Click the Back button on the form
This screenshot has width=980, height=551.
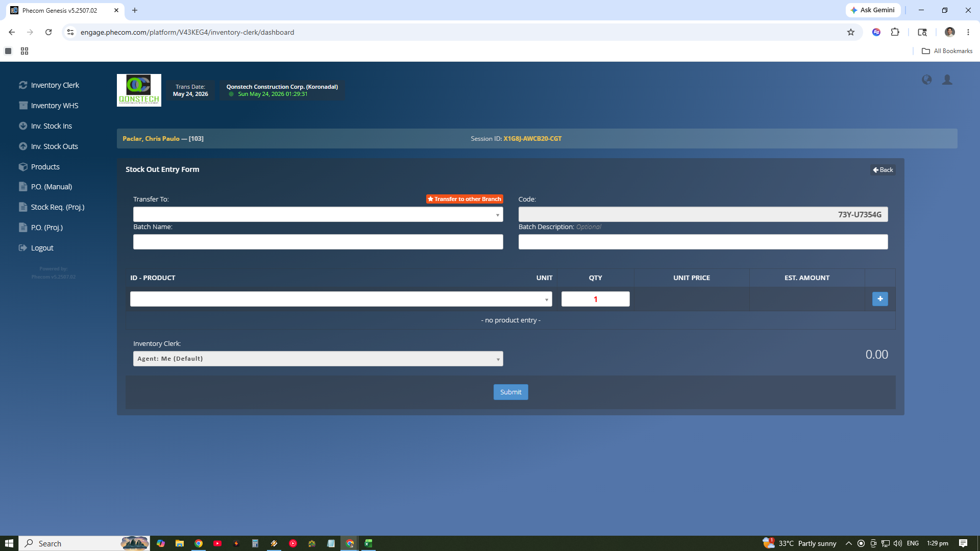click(x=883, y=170)
